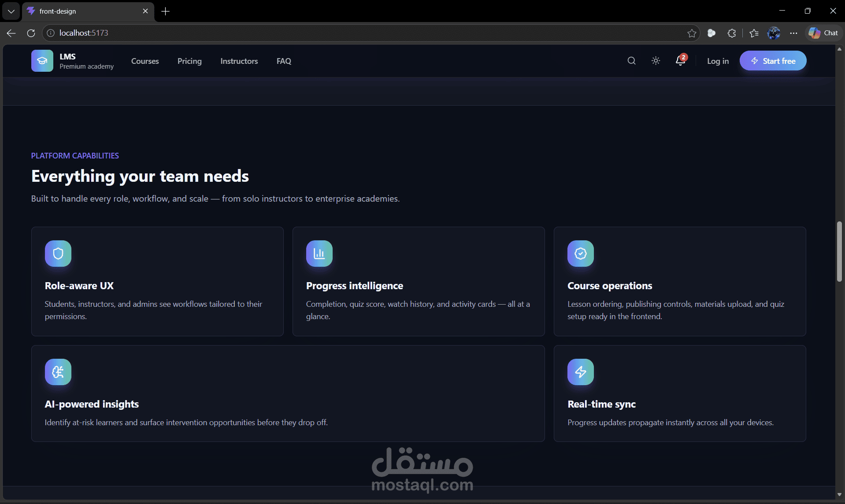Open notifications bell with badge 2
Screen dimensions: 845x504
(681, 61)
